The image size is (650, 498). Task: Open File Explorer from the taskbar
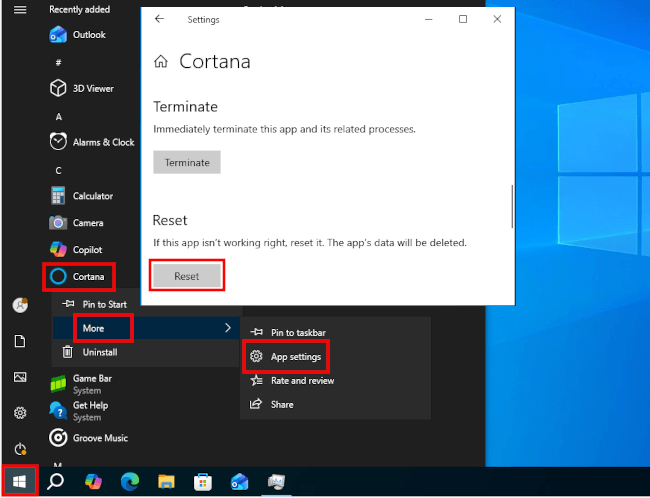pyautogui.click(x=166, y=482)
